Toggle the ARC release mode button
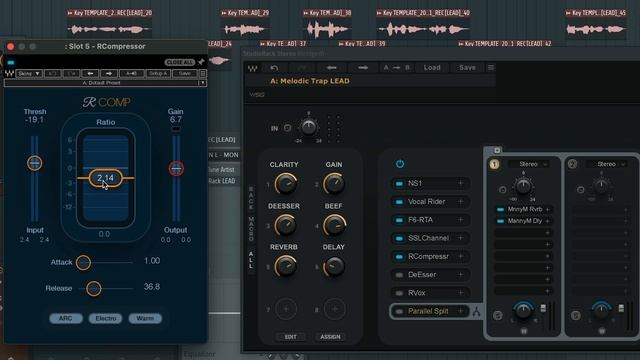 pyautogui.click(x=66, y=318)
